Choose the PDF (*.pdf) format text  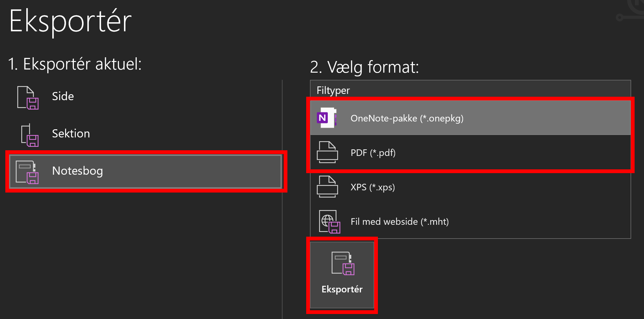point(373,153)
